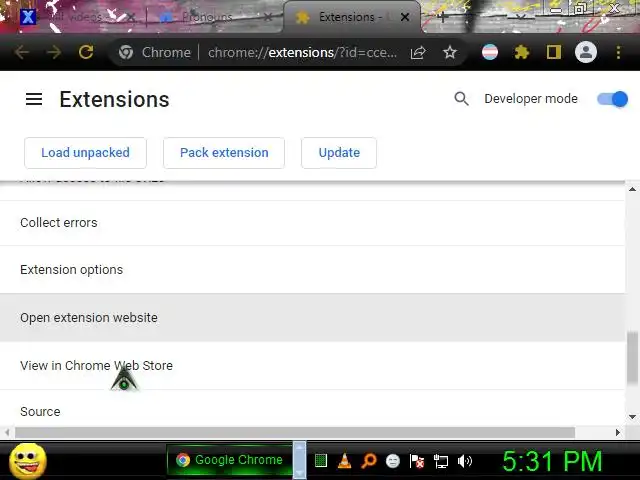Click the Google Chrome taskbar button
Image resolution: width=640 pixels, height=480 pixels.
[x=229, y=460]
